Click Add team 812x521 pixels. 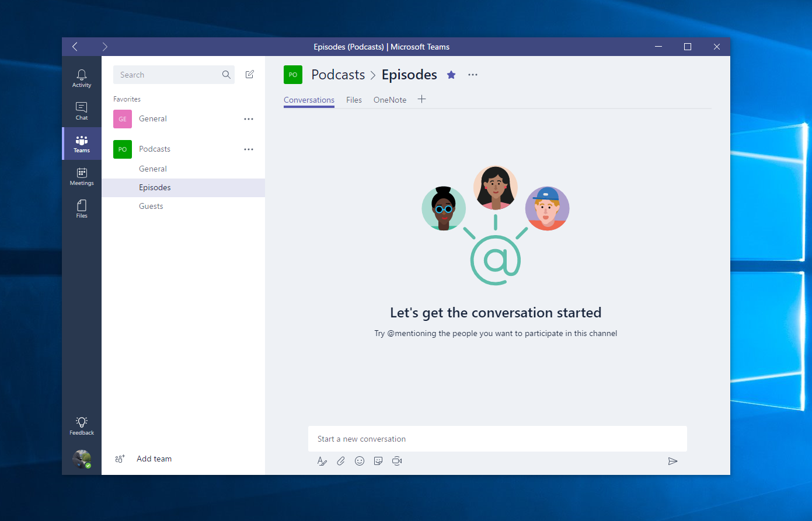pyautogui.click(x=154, y=459)
